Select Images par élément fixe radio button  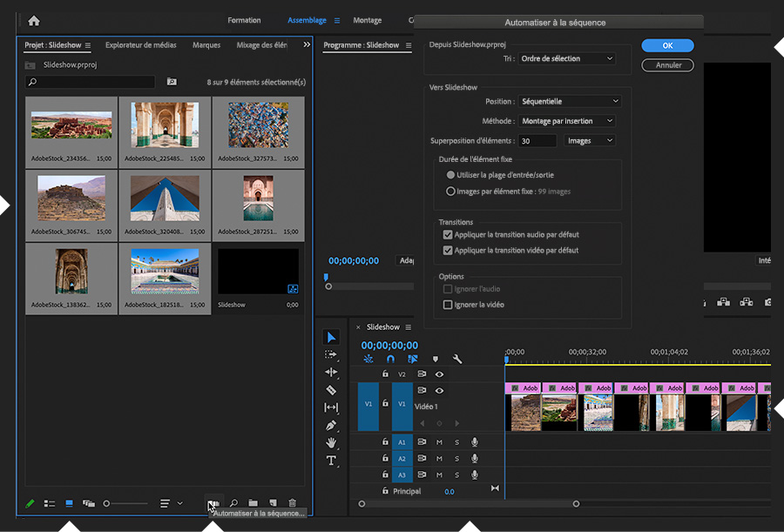[450, 191]
